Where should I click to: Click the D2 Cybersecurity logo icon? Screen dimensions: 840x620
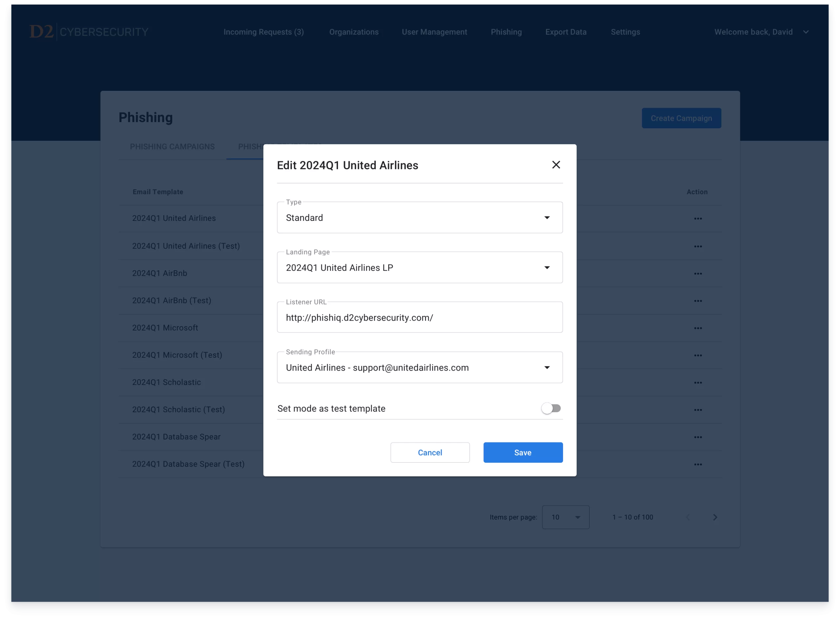pyautogui.click(x=42, y=31)
